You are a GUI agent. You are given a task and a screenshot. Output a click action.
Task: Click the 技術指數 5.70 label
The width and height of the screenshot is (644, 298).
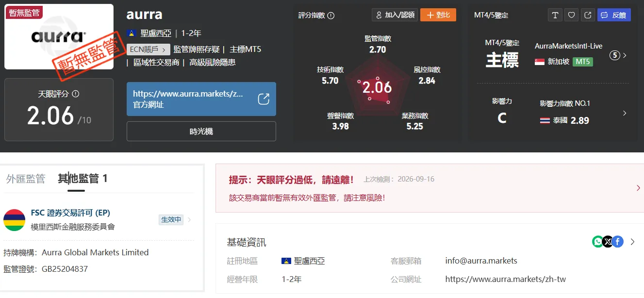pyautogui.click(x=330, y=75)
